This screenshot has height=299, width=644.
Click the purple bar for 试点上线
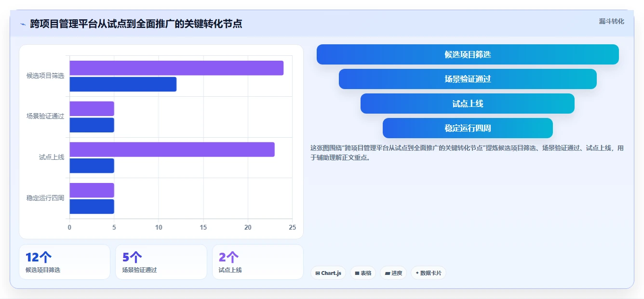coord(172,149)
